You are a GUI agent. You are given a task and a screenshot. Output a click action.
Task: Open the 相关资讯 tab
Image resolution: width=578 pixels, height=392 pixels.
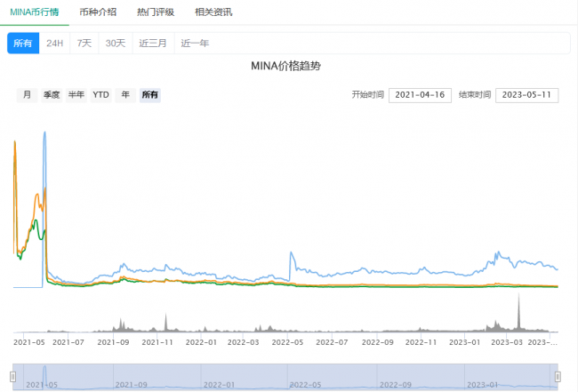[213, 12]
